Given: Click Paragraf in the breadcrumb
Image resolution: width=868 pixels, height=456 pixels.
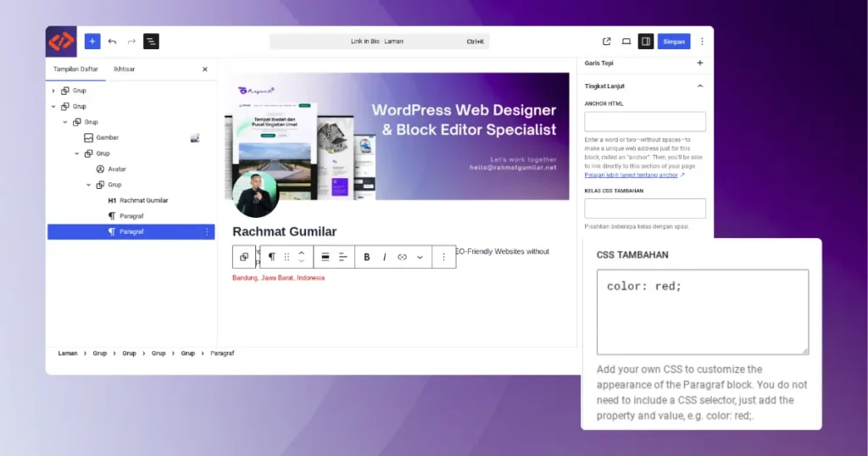Looking at the screenshot, I should pyautogui.click(x=222, y=353).
